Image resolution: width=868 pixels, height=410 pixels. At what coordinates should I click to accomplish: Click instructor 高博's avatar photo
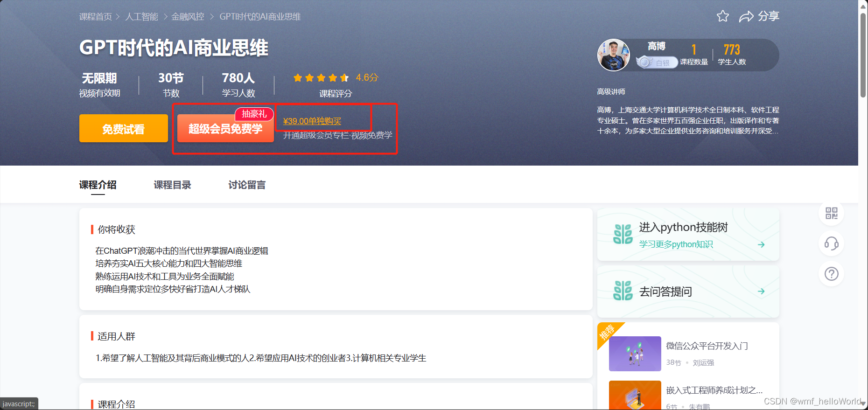coord(614,55)
